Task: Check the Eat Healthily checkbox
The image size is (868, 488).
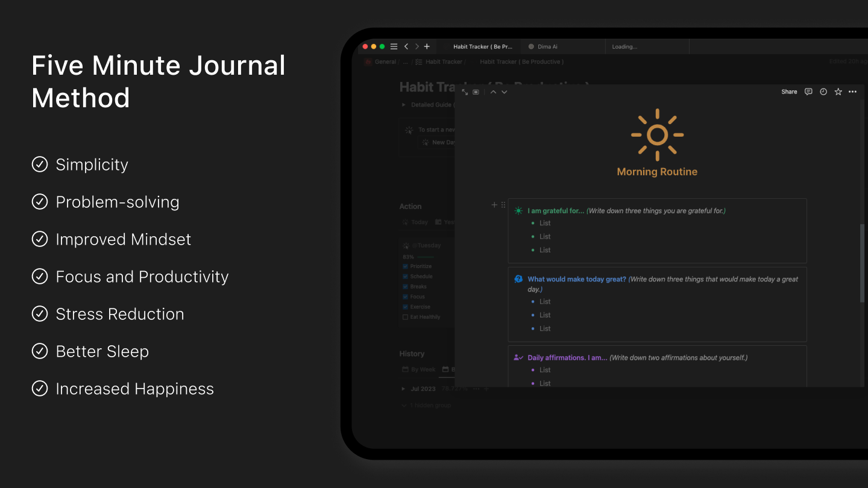Action: coord(405,317)
